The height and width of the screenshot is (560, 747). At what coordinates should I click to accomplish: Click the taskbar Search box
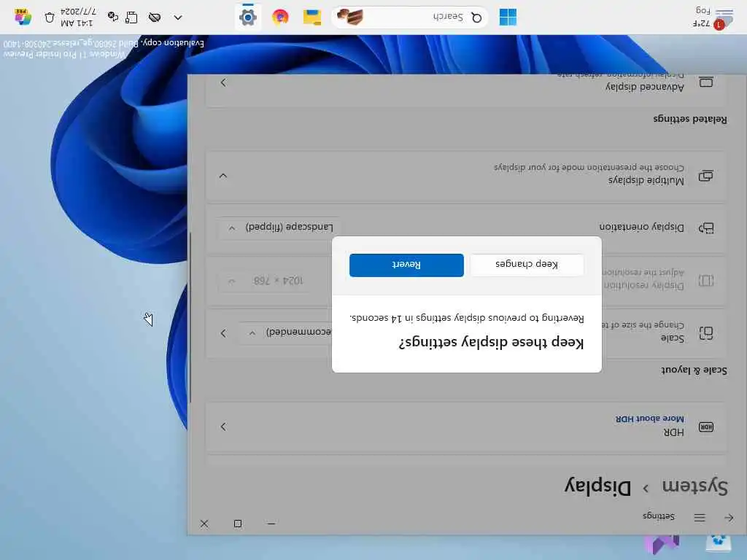pos(410,17)
